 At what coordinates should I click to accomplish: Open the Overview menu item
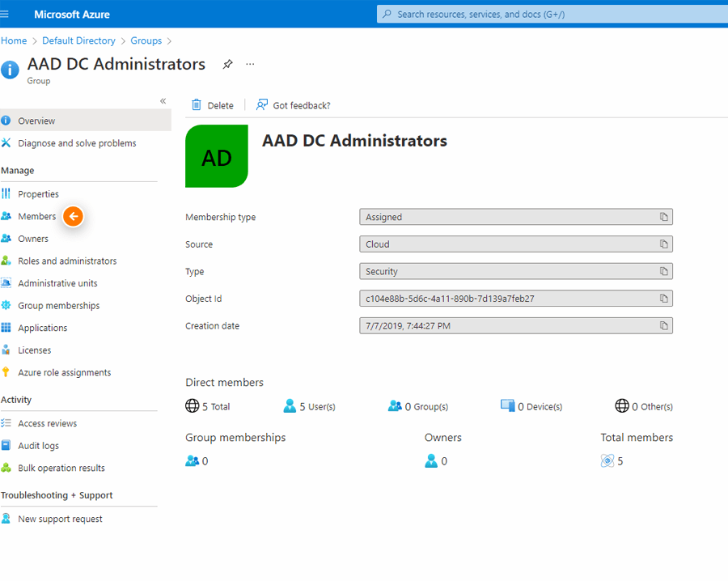(86, 121)
